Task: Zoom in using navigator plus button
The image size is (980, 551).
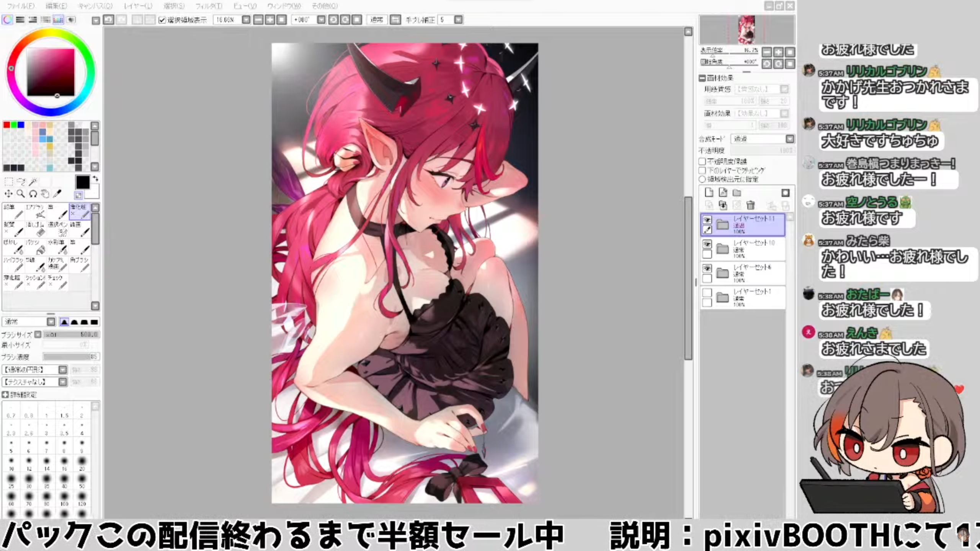Action: [x=778, y=52]
